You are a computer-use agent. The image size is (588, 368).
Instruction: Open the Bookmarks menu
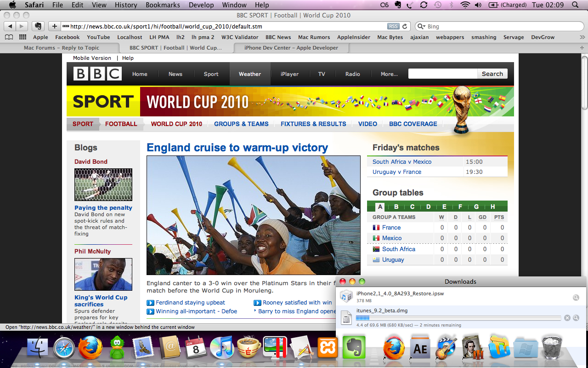162,5
